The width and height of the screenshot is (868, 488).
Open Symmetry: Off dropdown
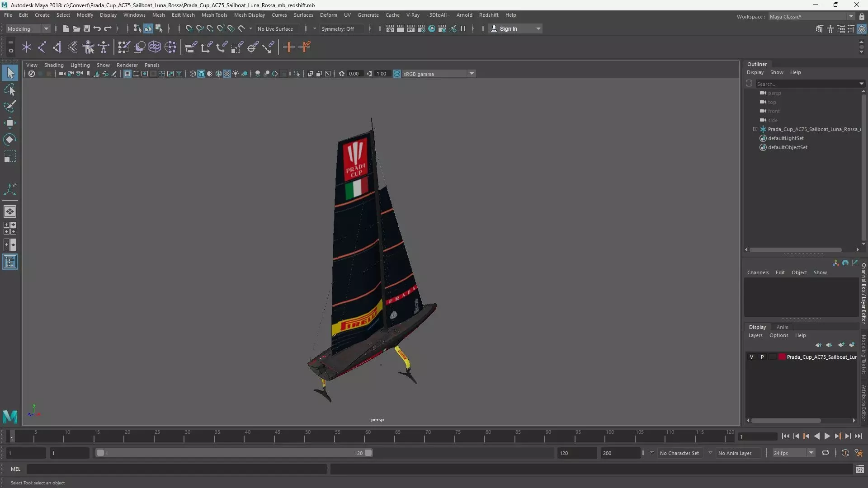pos(342,28)
